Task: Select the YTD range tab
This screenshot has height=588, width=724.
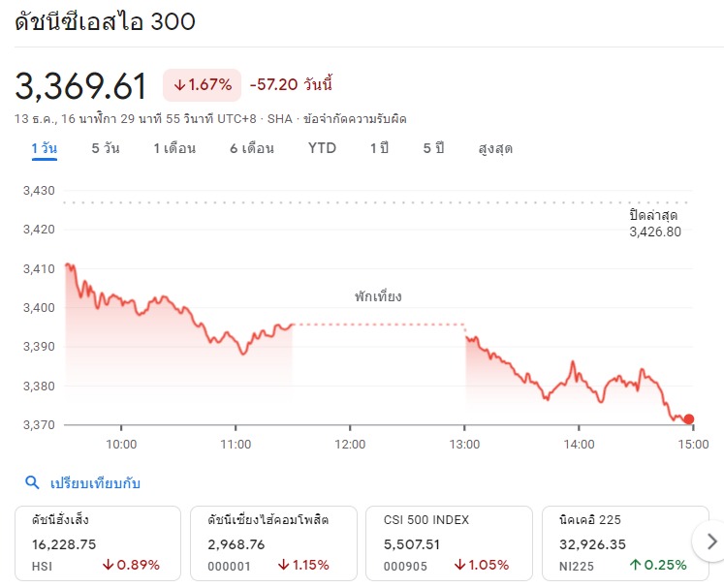Action: tap(322, 148)
